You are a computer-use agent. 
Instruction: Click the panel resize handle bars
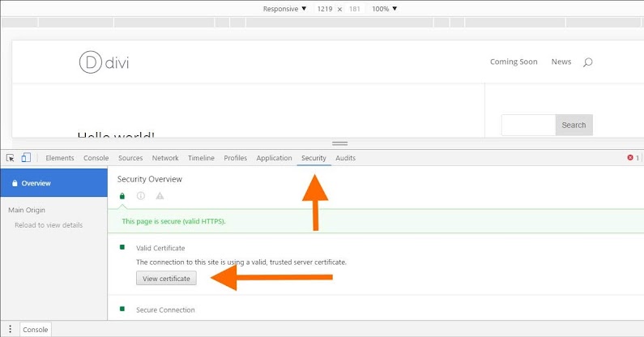[339, 143]
